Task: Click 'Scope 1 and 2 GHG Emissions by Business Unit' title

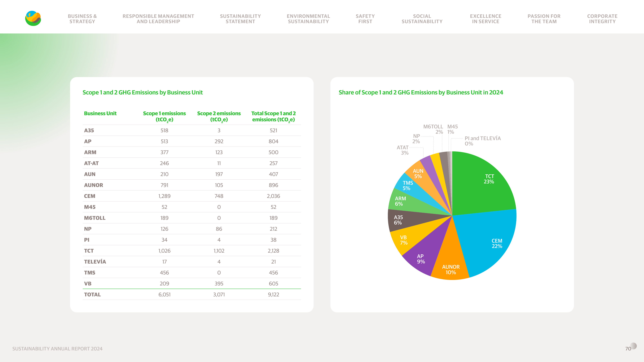Action: [142, 93]
